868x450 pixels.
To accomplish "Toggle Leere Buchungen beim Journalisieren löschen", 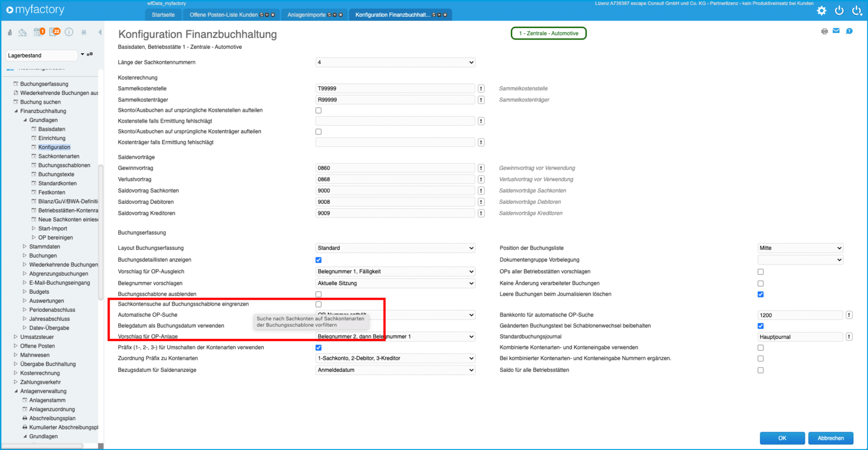I will point(760,294).
